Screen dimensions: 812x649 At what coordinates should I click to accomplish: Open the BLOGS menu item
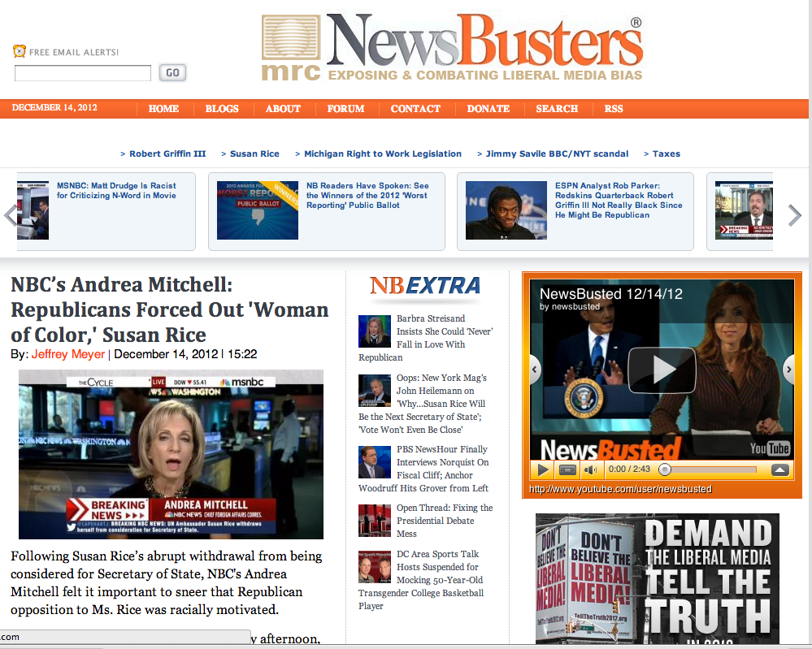coord(222,109)
